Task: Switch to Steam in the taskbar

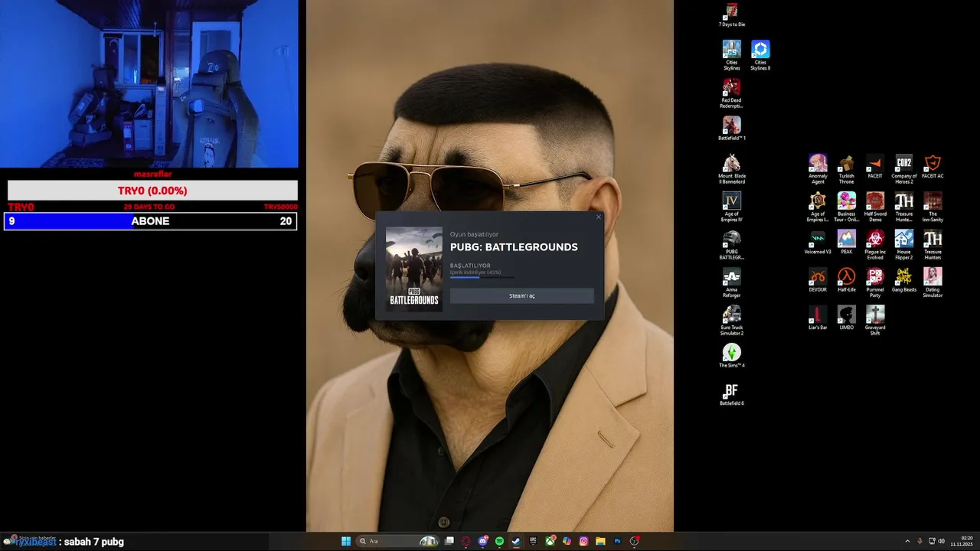Action: click(x=516, y=541)
